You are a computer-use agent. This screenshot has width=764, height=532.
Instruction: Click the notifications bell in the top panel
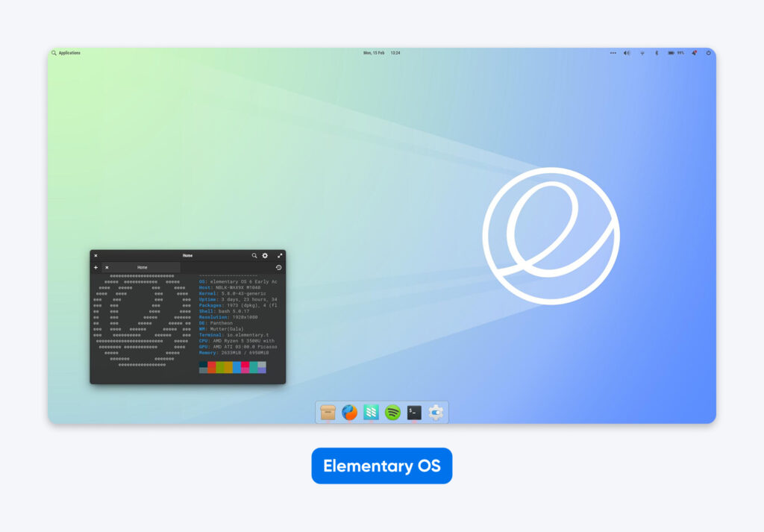tap(692, 53)
